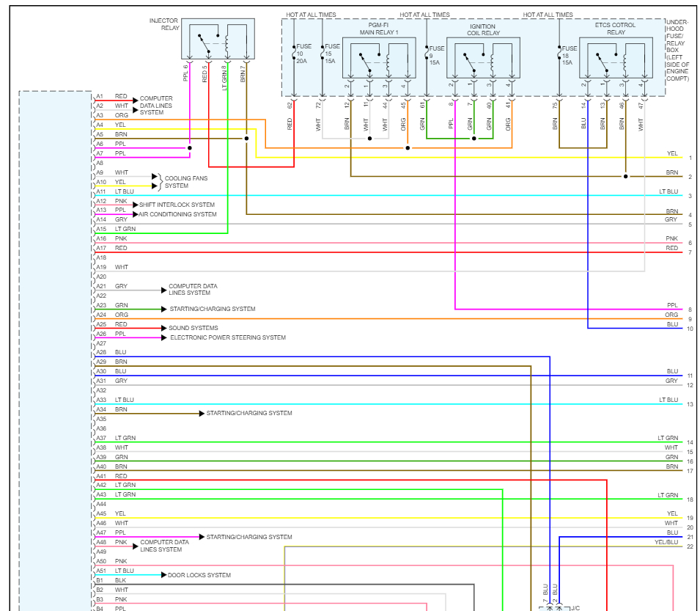Click the PGM-FI MAIN RELAY 1 label
Screen dimensions: 700x611
tap(378, 29)
